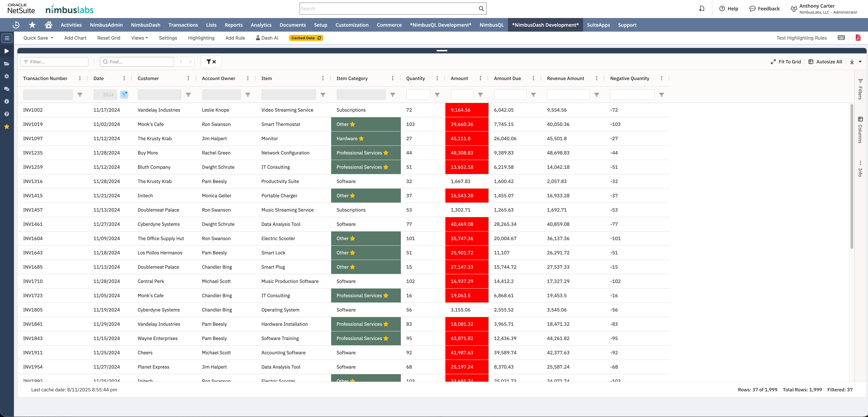
Task: Select the INV1235 cell
Action: (52, 153)
